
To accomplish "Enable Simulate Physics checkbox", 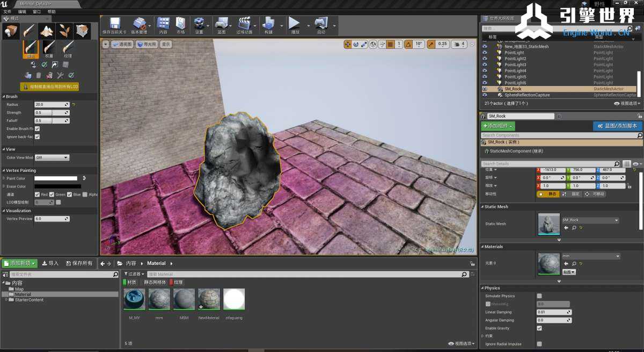I will click(x=539, y=296).
